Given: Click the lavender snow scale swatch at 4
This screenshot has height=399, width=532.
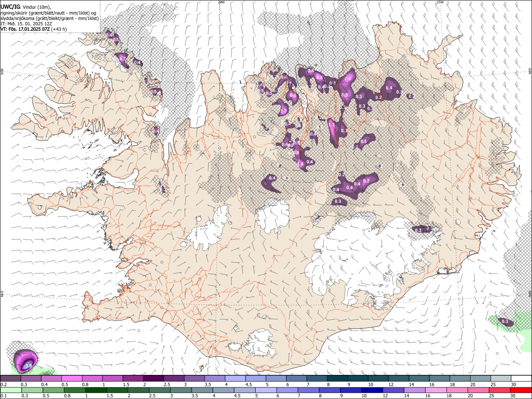Looking at the screenshot, I should (235, 379).
